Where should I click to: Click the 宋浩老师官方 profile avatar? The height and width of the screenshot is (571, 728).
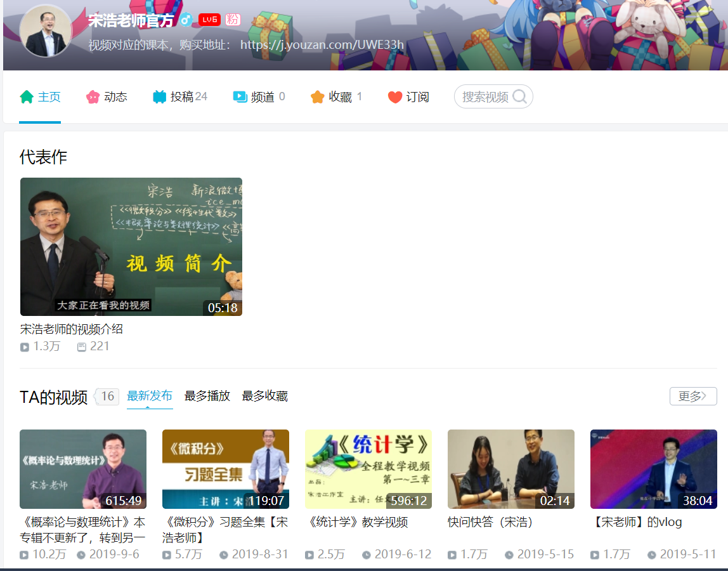[x=46, y=32]
